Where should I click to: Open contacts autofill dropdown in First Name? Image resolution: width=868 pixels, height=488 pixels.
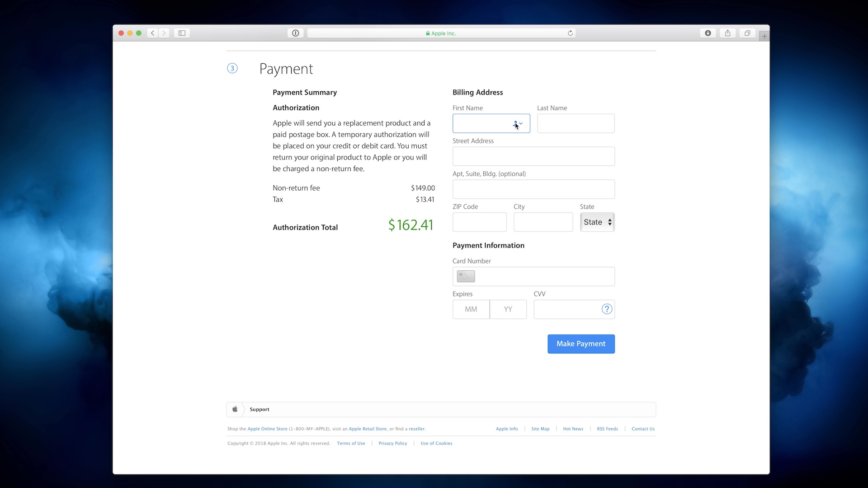(x=518, y=123)
